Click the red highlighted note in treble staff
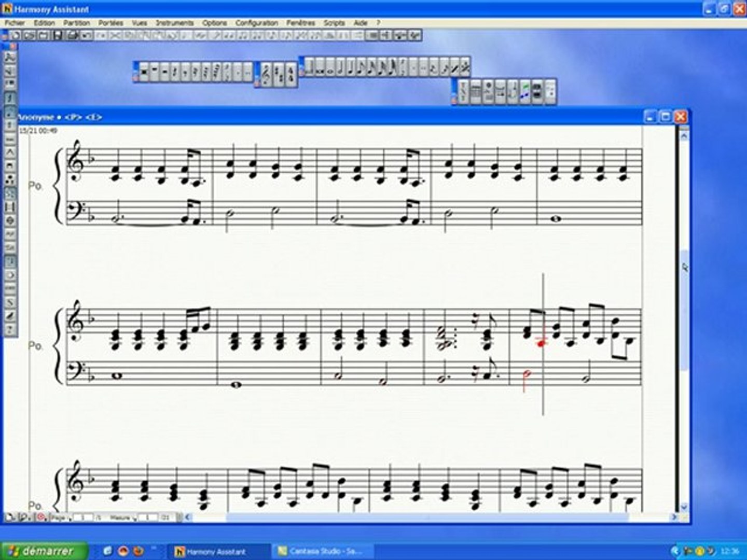 click(x=542, y=343)
